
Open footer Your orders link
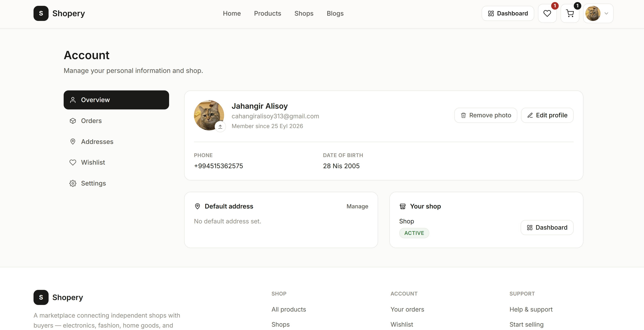(x=407, y=309)
